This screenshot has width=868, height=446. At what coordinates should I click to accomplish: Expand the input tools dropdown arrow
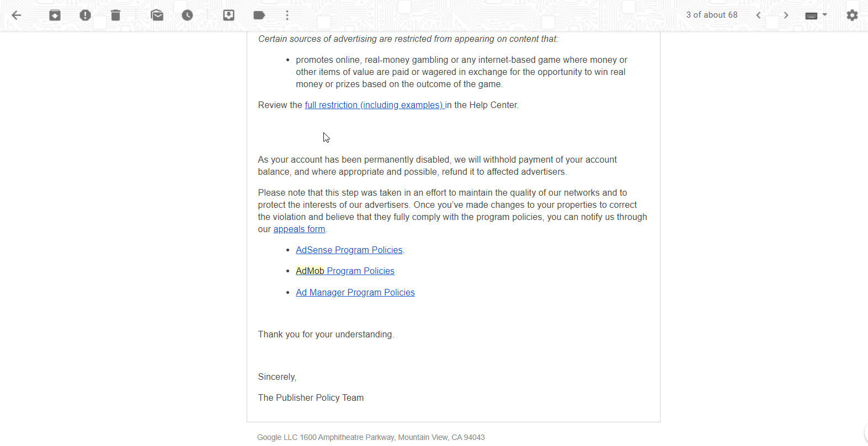coord(825,15)
